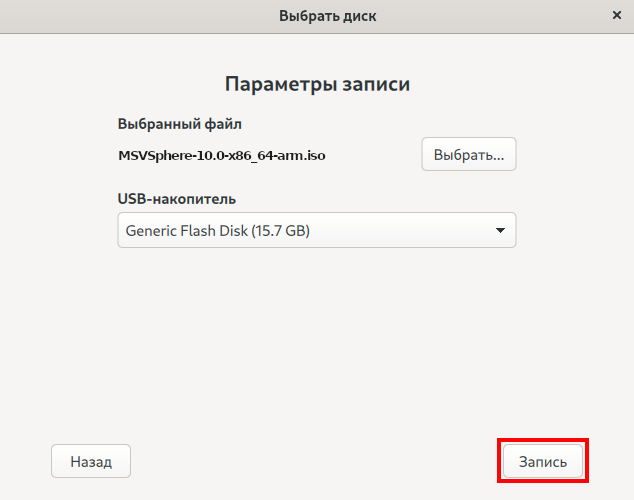Go back using the Назад button
Viewport: 634px width, 500px height.
91,461
